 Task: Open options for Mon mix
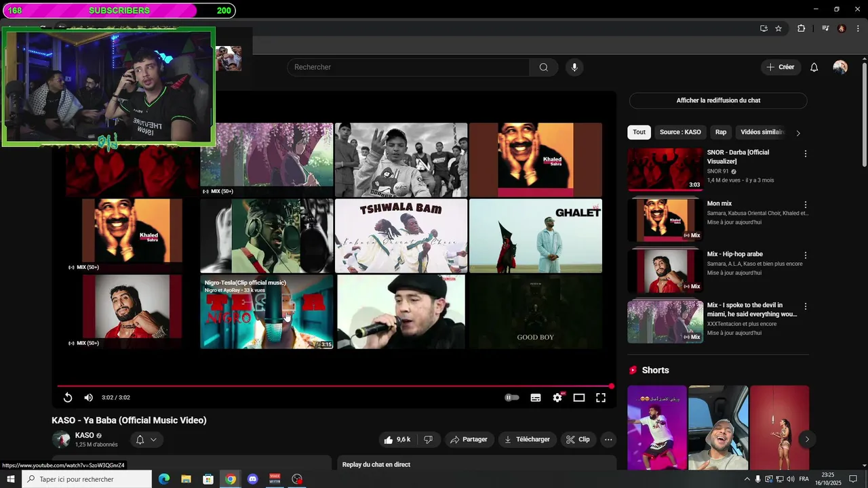806,205
